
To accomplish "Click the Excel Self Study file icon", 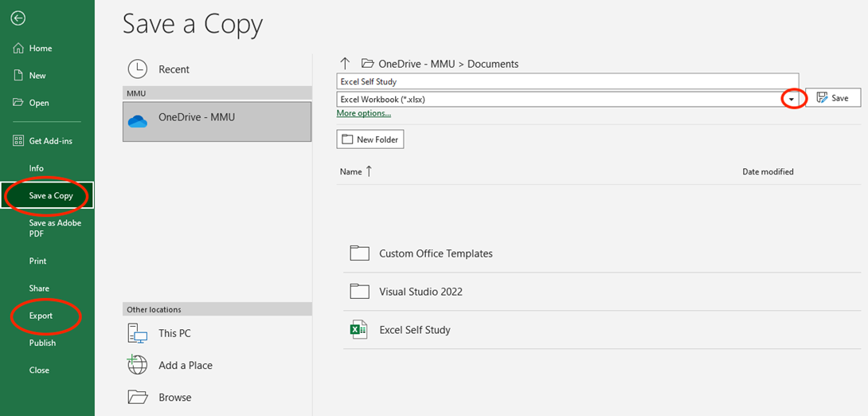I will 358,330.
